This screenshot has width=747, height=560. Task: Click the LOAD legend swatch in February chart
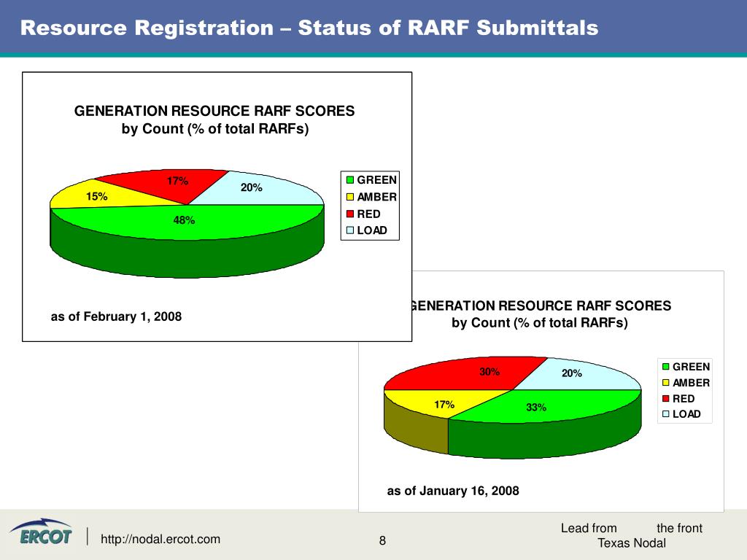coord(350,230)
